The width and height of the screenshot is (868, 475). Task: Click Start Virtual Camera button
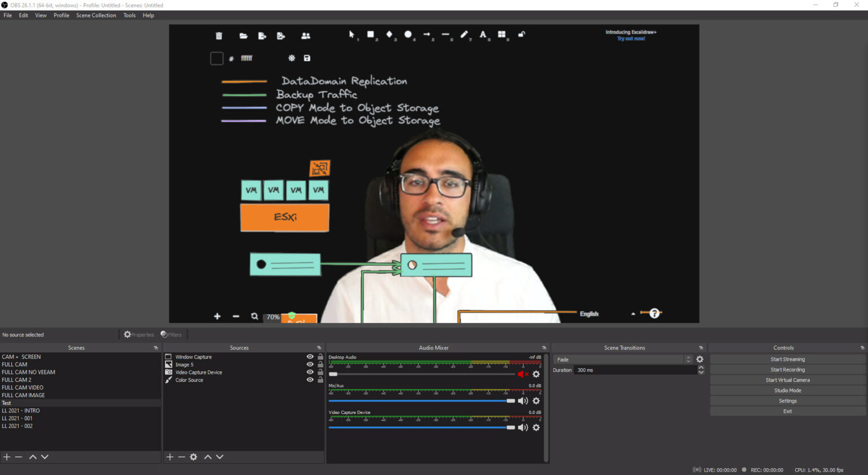coord(787,380)
